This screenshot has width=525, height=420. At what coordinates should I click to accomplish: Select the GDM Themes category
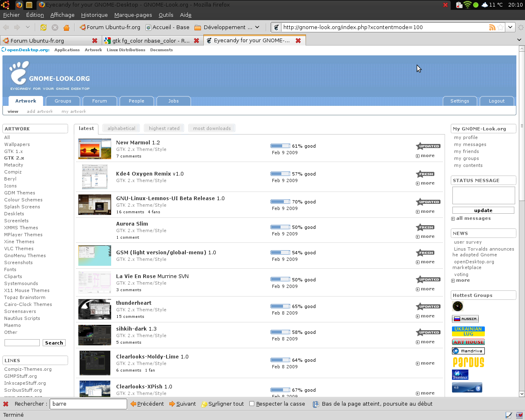coord(20,193)
